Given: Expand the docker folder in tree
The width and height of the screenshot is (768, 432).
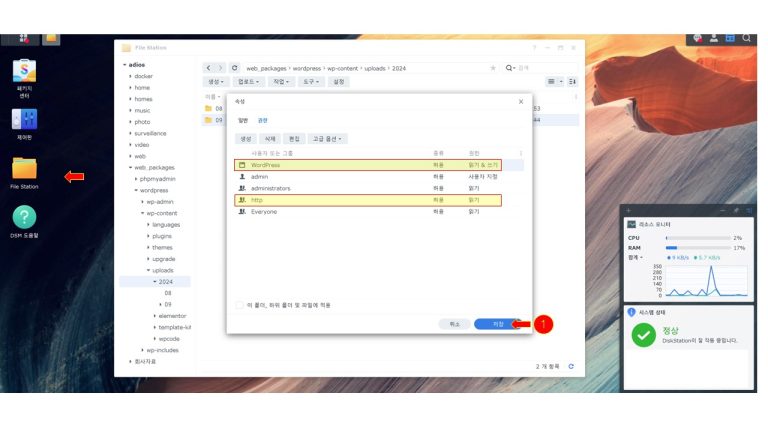Looking at the screenshot, I should click(130, 76).
